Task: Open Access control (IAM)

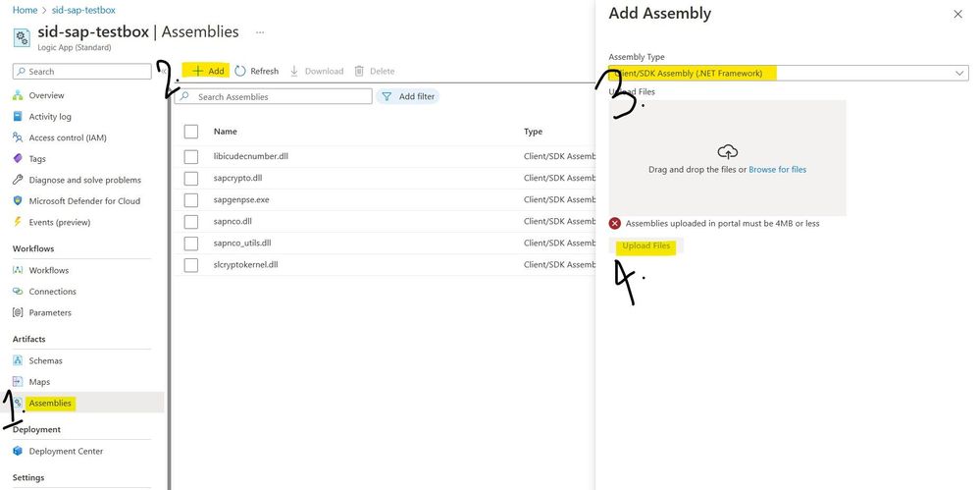Action: [x=68, y=137]
